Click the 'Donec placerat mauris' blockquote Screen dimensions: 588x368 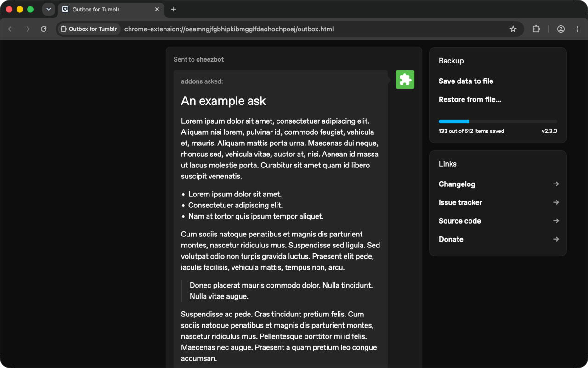click(281, 291)
